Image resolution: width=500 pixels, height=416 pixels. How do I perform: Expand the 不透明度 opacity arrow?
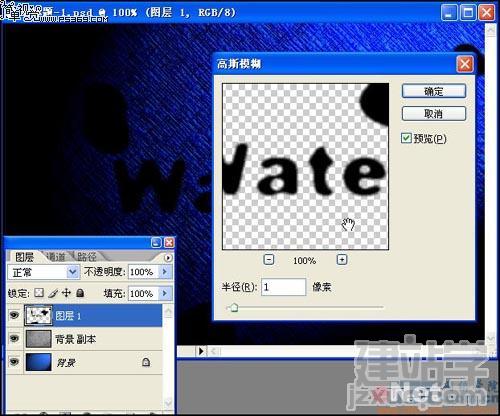[165, 272]
